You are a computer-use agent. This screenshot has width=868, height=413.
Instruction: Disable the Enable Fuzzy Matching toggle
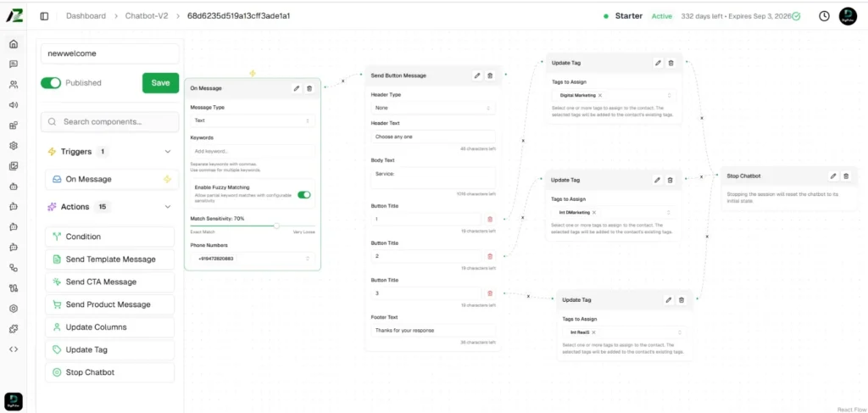pyautogui.click(x=303, y=195)
